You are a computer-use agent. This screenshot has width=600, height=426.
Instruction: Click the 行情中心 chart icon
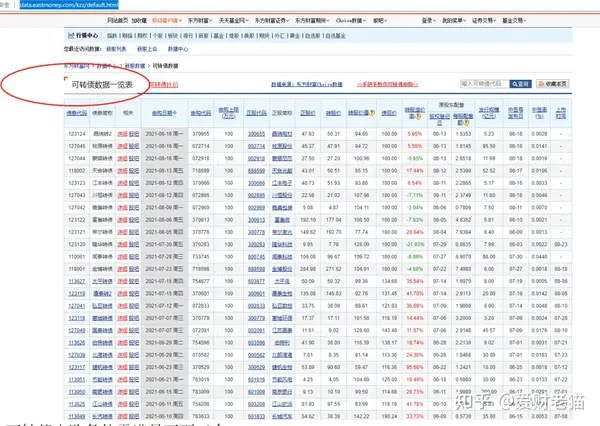71,35
